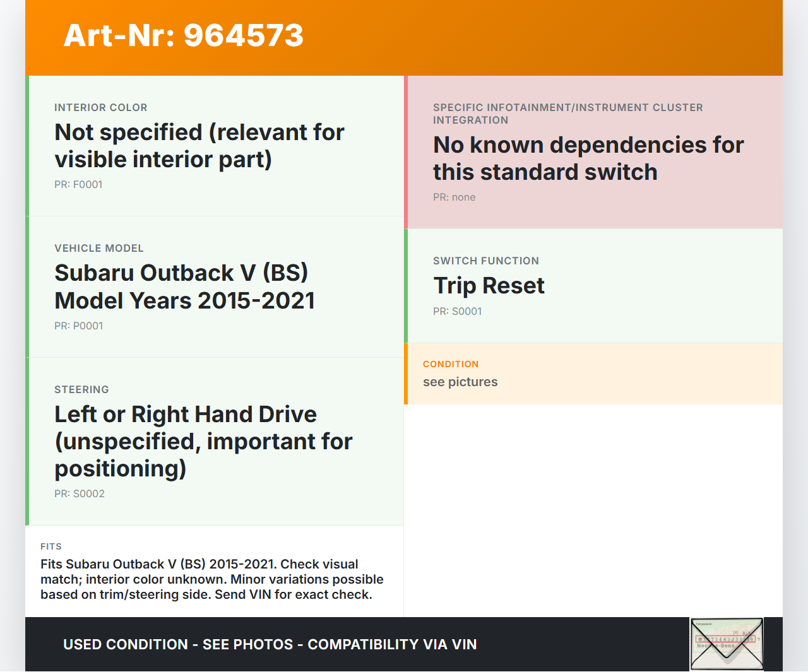Click PR code P0001
The width and height of the screenshot is (808, 672).
[x=78, y=326]
